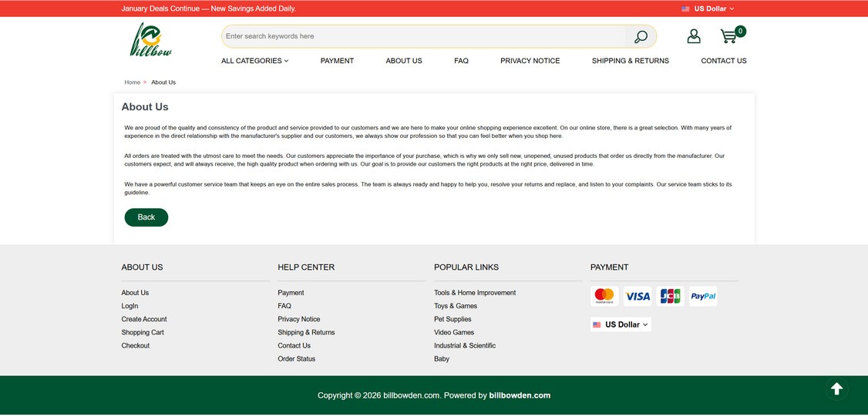Open SHIPPING & RETURNS in the navigation bar
The width and height of the screenshot is (868, 420).
[x=630, y=61]
